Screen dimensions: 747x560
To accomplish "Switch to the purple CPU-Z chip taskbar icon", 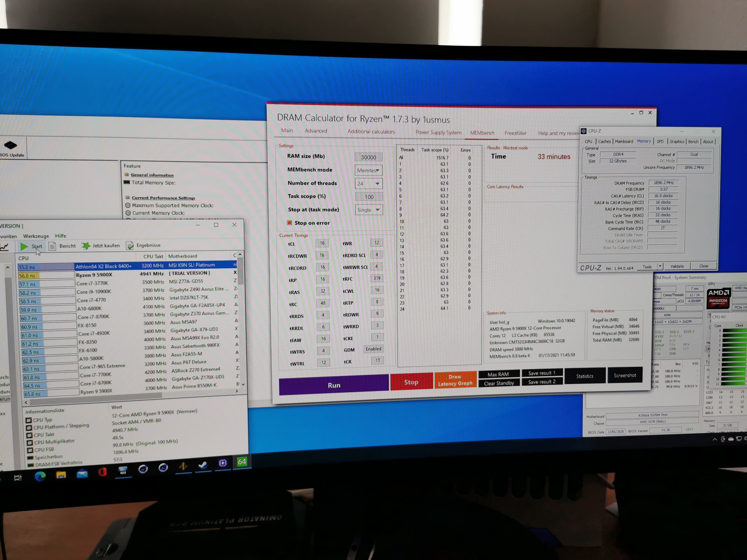I will pos(223,463).
